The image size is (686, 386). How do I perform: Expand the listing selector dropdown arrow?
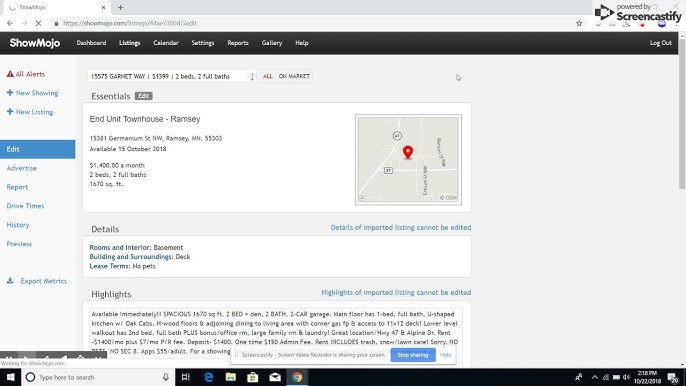(252, 77)
